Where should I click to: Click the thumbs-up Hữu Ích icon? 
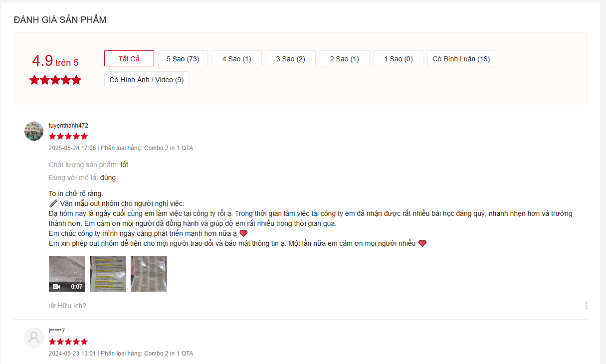pos(52,306)
